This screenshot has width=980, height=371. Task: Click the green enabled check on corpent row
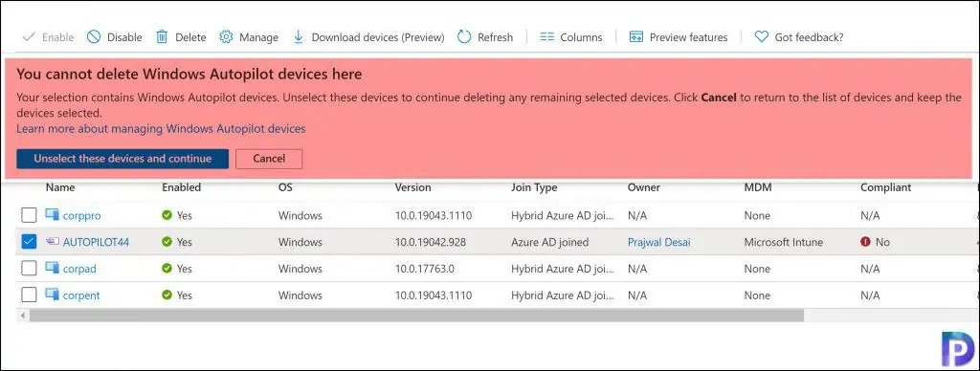point(167,295)
